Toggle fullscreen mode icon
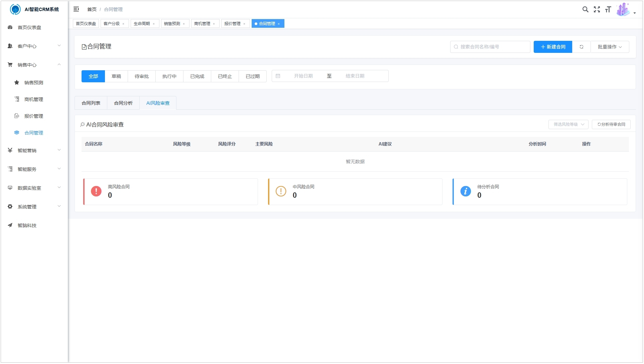The image size is (644, 364). 597,9
